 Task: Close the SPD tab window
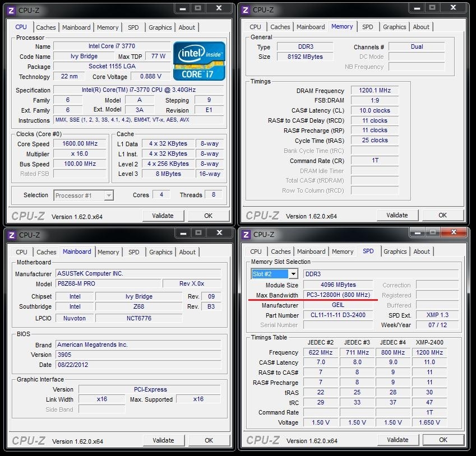click(454, 232)
